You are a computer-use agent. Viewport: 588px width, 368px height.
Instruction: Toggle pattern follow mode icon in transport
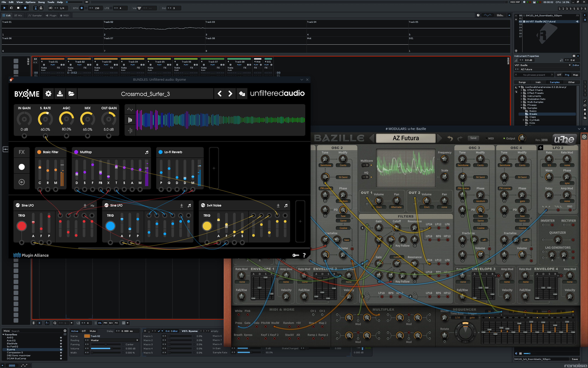36,8
